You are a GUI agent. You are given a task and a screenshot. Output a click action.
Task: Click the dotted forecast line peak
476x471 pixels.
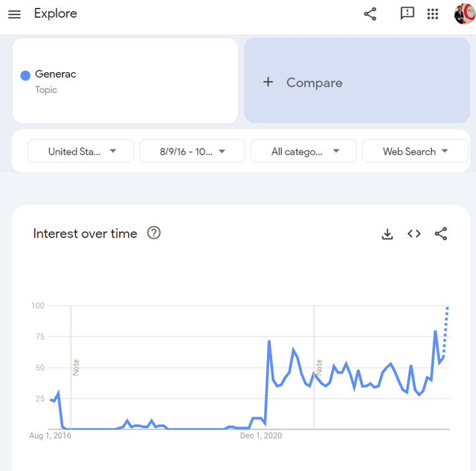tap(447, 309)
